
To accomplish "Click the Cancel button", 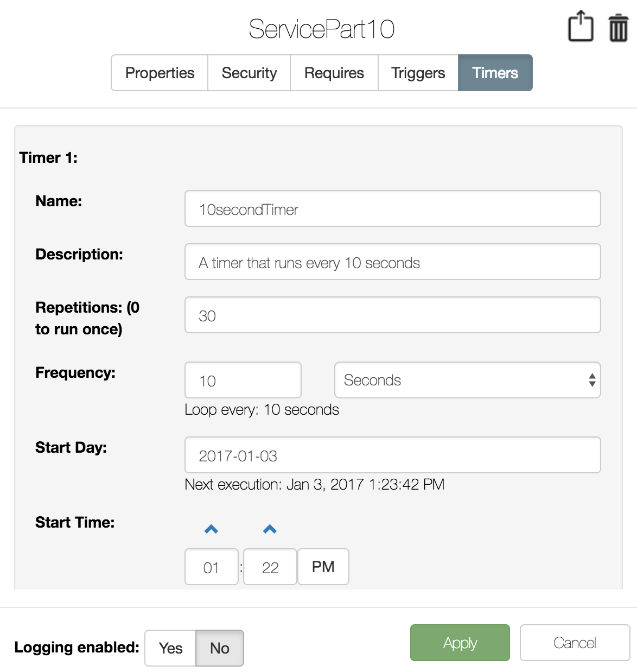I will (575, 643).
